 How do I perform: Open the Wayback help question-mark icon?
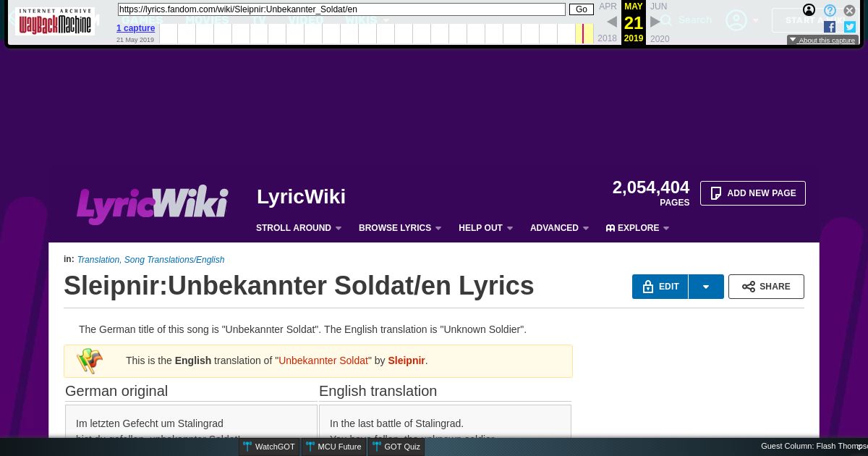[830, 10]
